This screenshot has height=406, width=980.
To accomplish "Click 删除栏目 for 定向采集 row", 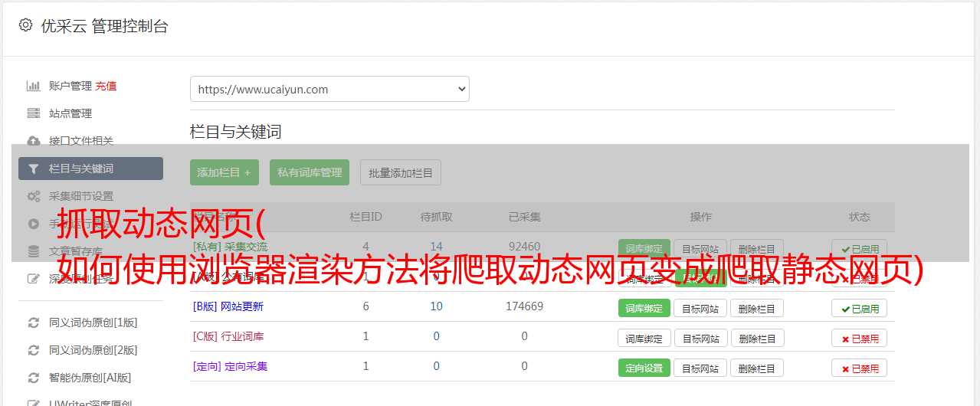I will pos(757,368).
